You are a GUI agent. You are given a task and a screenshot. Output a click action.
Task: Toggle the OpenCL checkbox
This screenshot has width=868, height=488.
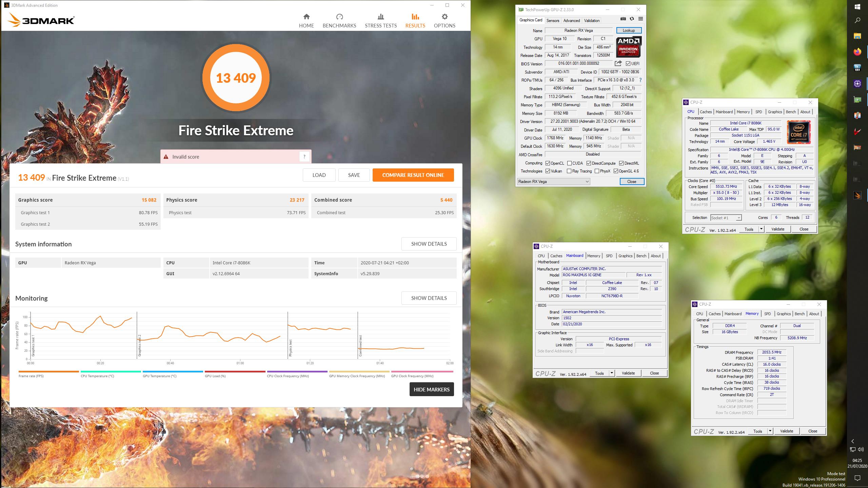548,163
